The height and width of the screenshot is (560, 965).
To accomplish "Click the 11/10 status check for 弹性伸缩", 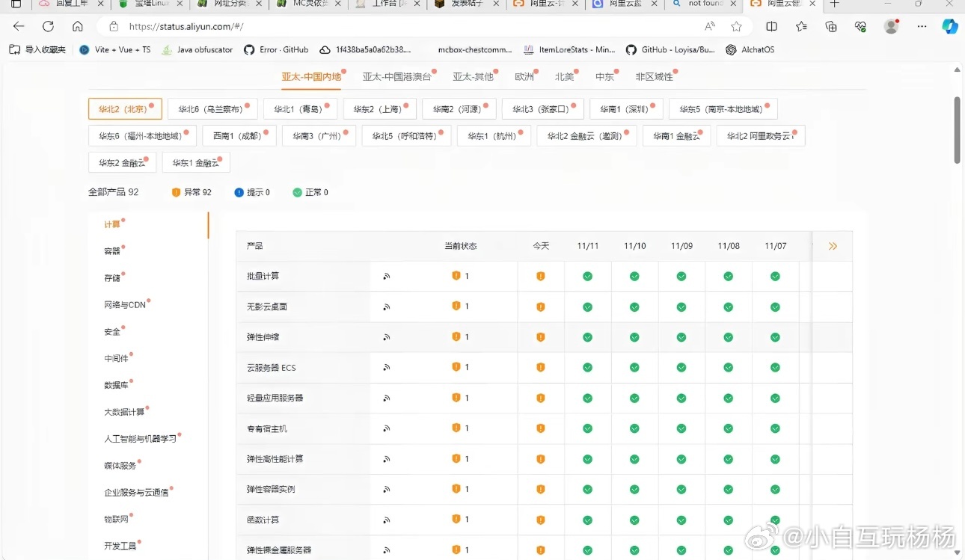I will (x=634, y=337).
